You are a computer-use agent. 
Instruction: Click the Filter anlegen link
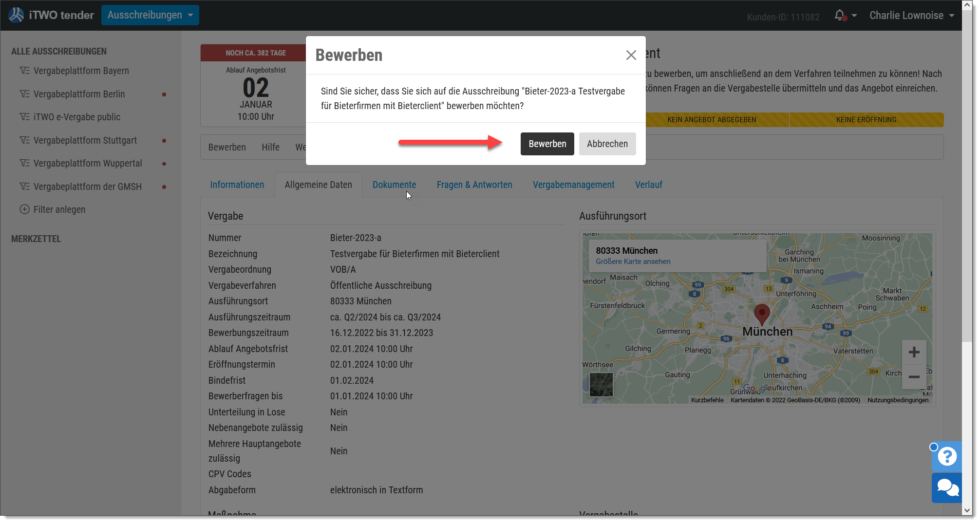(59, 209)
